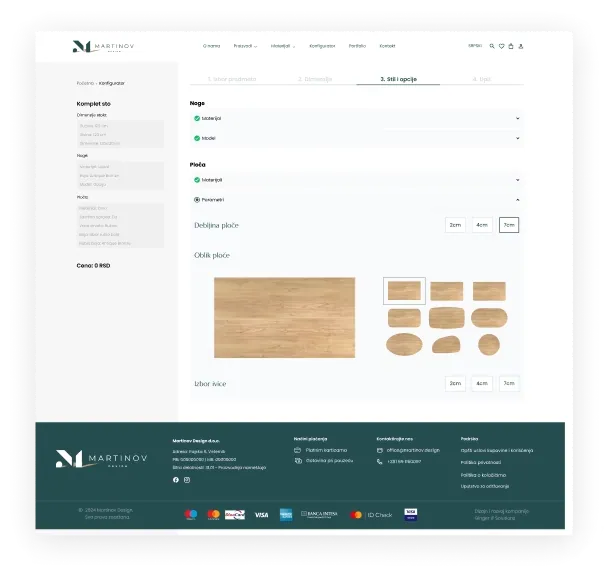Expand Ploča Materijal section chevron
The width and height of the screenshot is (609, 576).
(517, 180)
